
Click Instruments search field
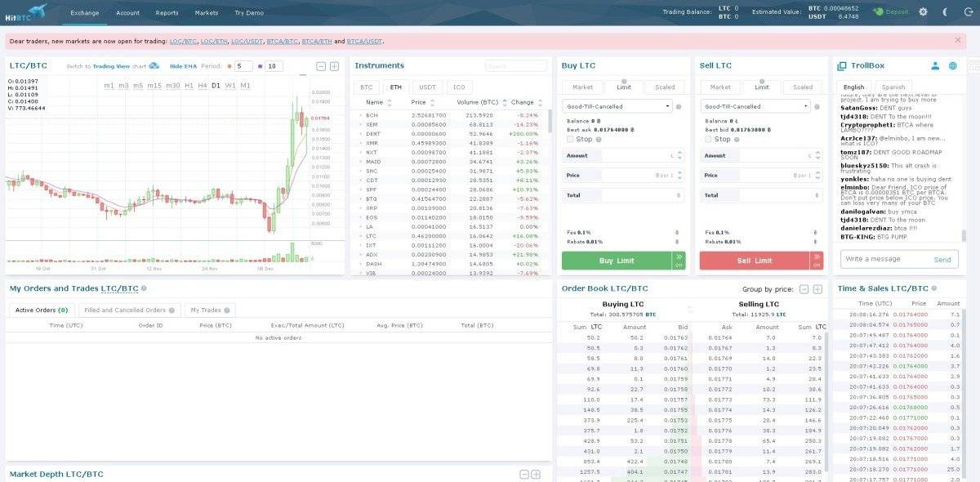516,66
